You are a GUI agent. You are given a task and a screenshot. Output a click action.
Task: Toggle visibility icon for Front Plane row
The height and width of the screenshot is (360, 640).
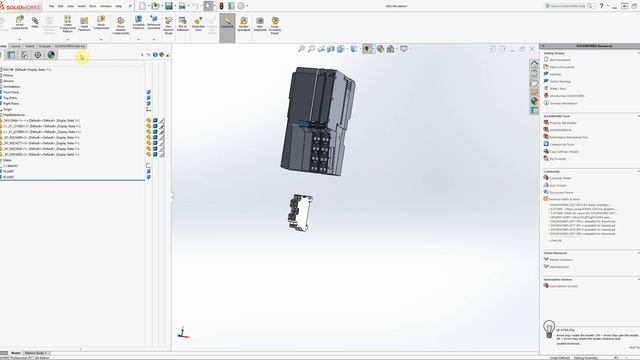coord(149,92)
